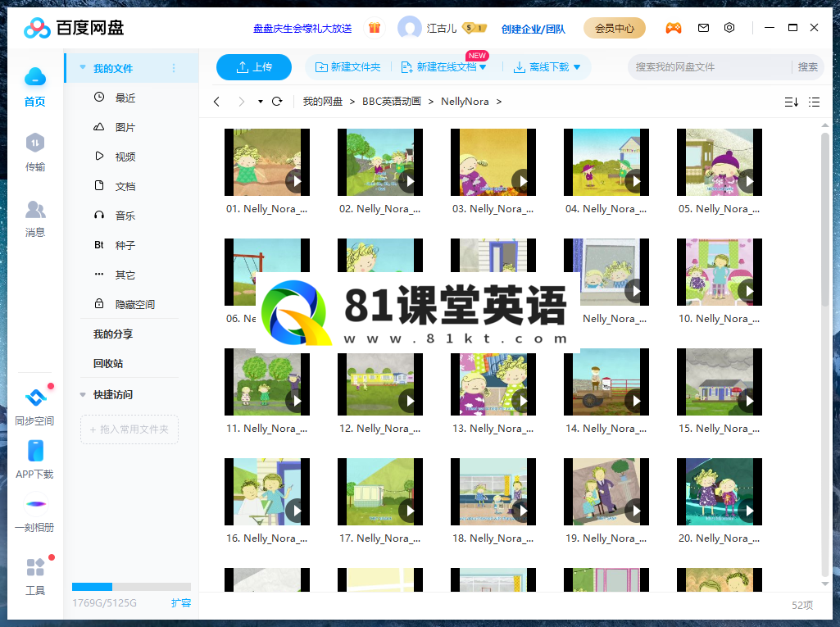Image resolution: width=840 pixels, height=627 pixels.
Task: Click the 会员中心 button
Action: click(x=615, y=28)
